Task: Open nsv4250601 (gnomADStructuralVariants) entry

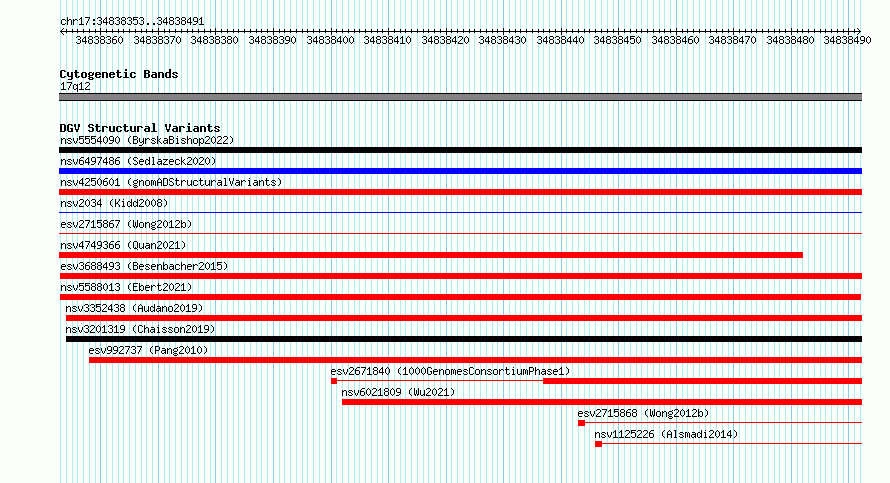Action: tap(171, 182)
